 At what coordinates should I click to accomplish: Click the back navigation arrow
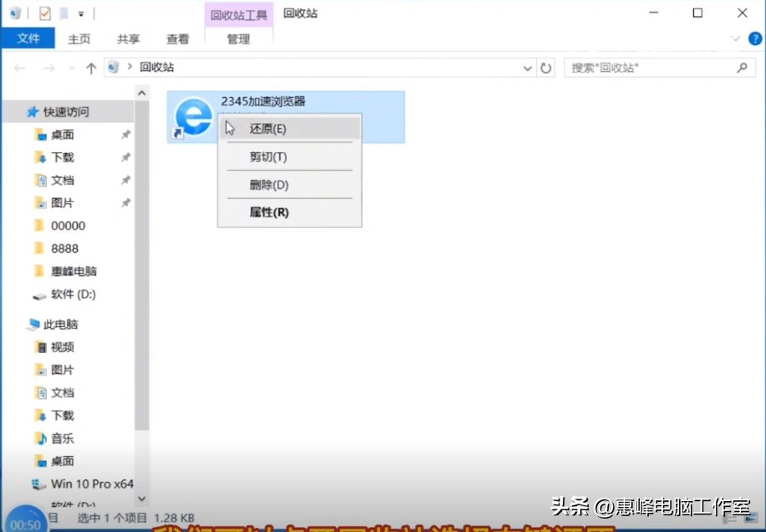20,67
